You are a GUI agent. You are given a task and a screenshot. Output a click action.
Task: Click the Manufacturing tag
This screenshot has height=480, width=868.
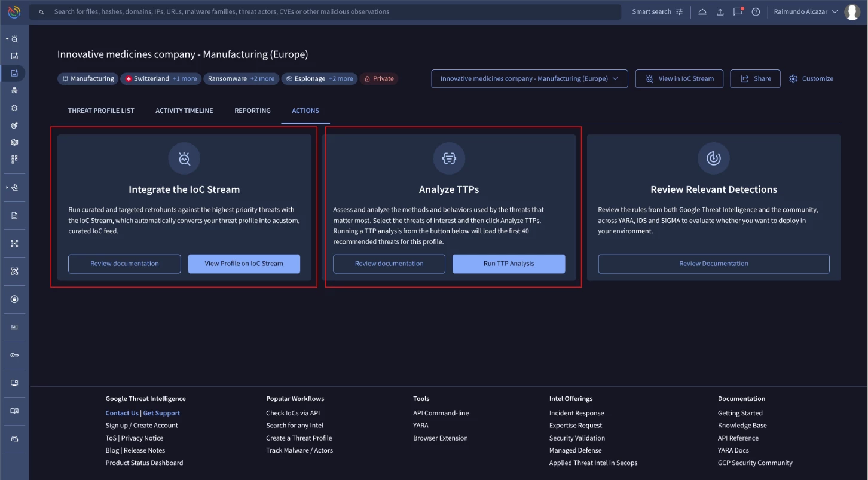point(88,78)
